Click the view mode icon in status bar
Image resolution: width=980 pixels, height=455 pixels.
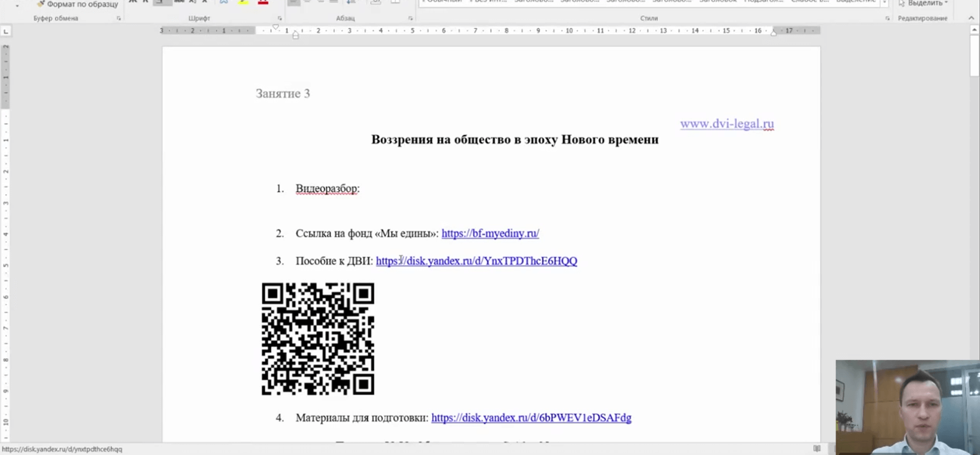pos(817,449)
